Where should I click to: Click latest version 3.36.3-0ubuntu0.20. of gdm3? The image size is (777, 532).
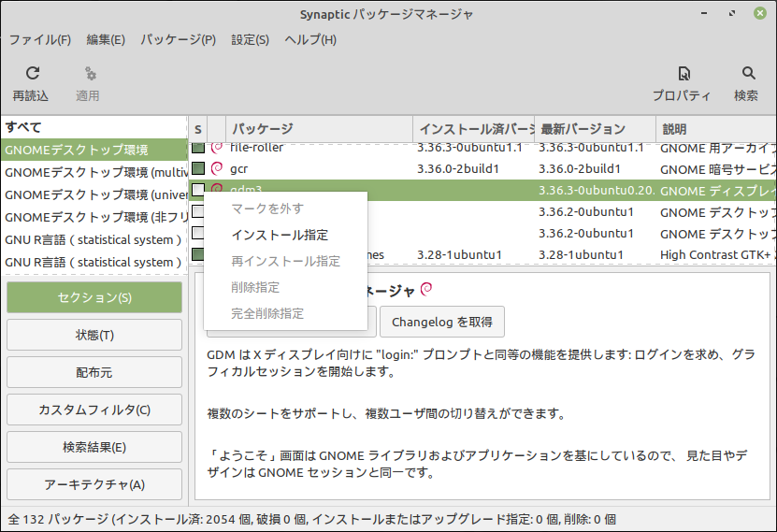pos(597,190)
